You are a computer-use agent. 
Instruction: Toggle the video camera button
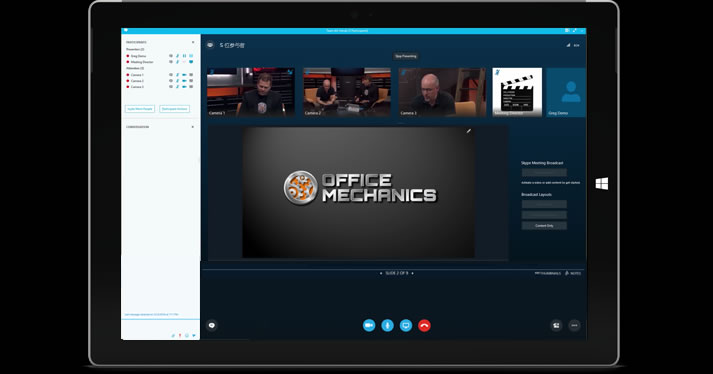pyautogui.click(x=369, y=325)
